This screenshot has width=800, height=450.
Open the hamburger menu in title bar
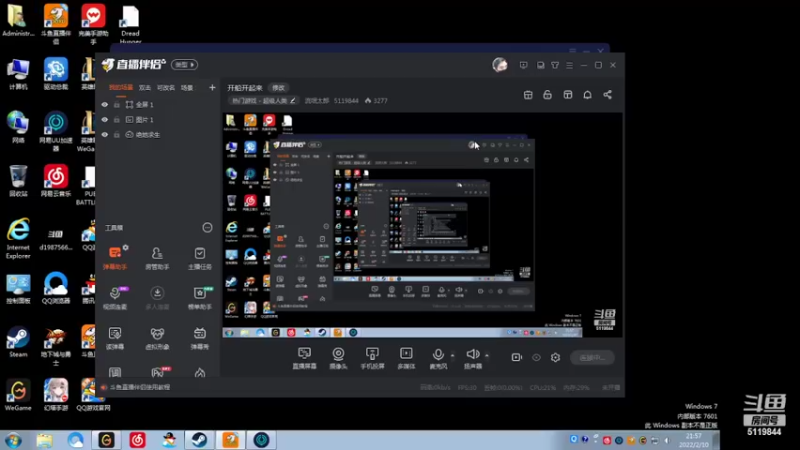(569, 65)
